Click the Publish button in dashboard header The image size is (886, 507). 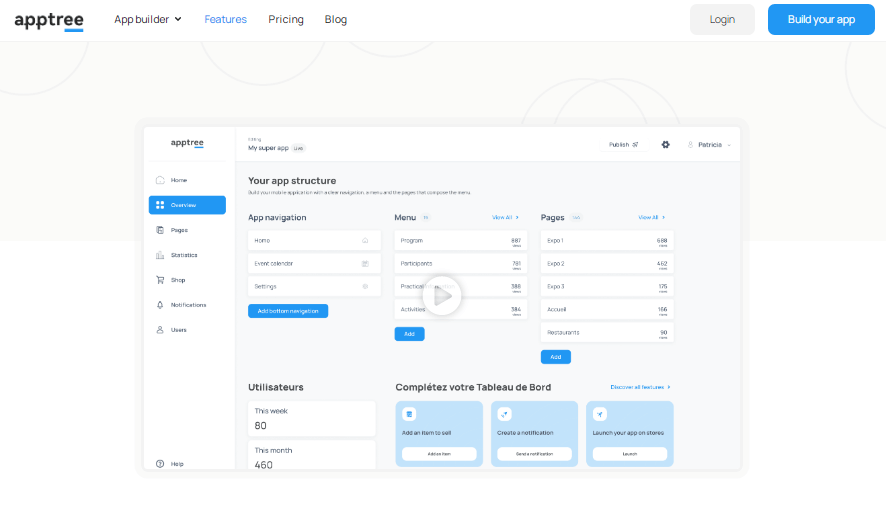click(624, 145)
